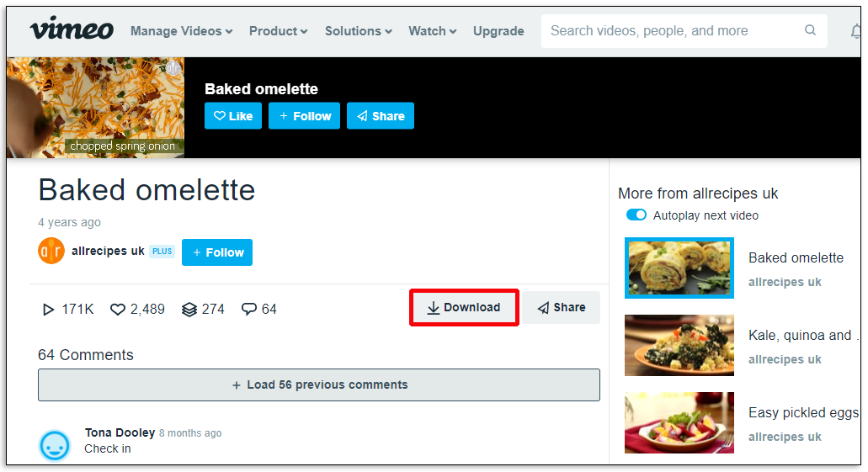Expand the Solutions dropdown menu
The height and width of the screenshot is (472, 868).
click(x=358, y=31)
